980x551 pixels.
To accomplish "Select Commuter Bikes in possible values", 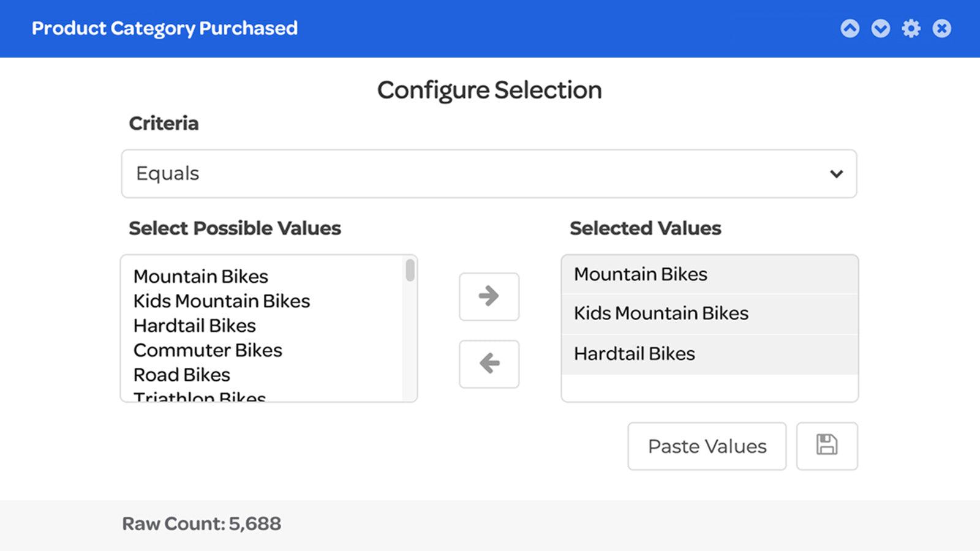I will coord(208,350).
